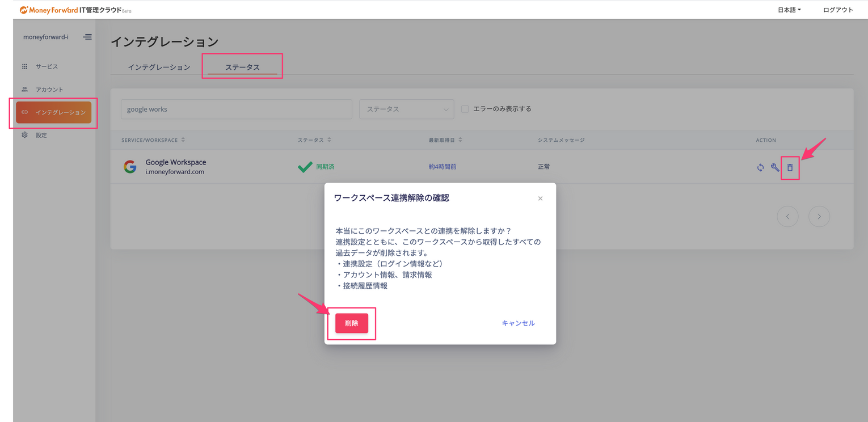Sort by the 最新取得日 column header
This screenshot has height=422, width=868.
coord(445,140)
